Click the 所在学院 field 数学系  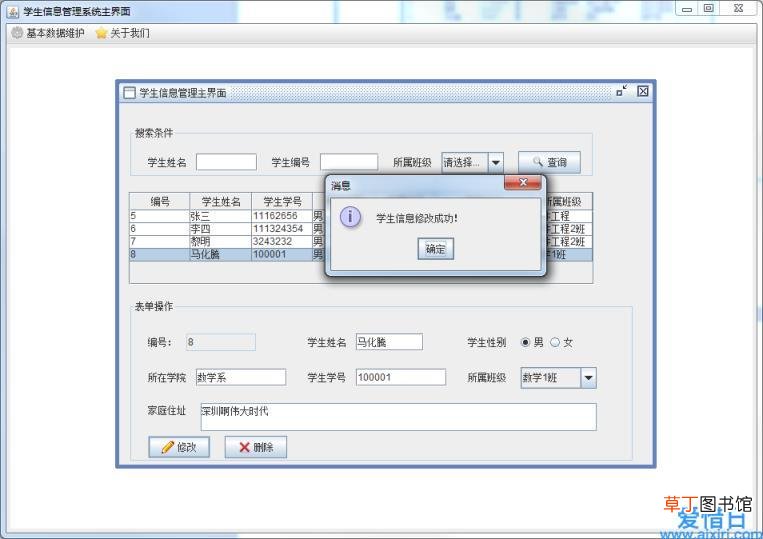click(x=241, y=377)
